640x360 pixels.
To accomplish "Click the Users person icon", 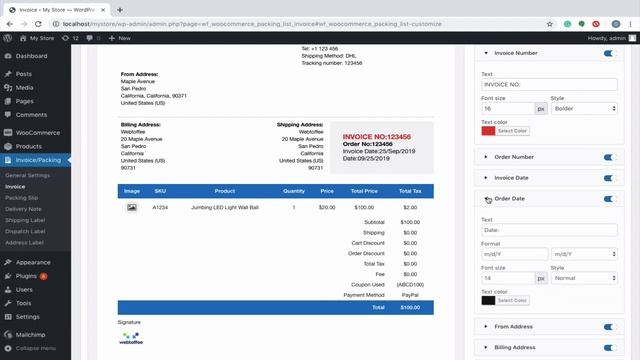I will 8,289.
